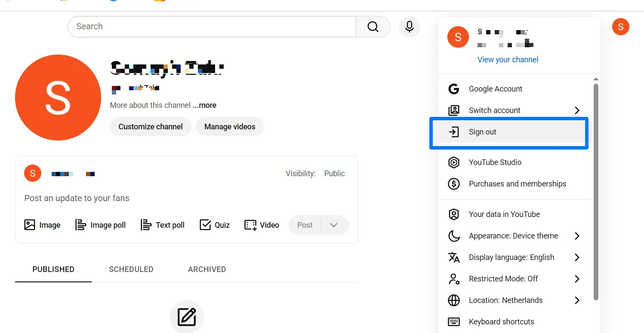
Task: Click the voice search microphone icon
Action: point(409,26)
